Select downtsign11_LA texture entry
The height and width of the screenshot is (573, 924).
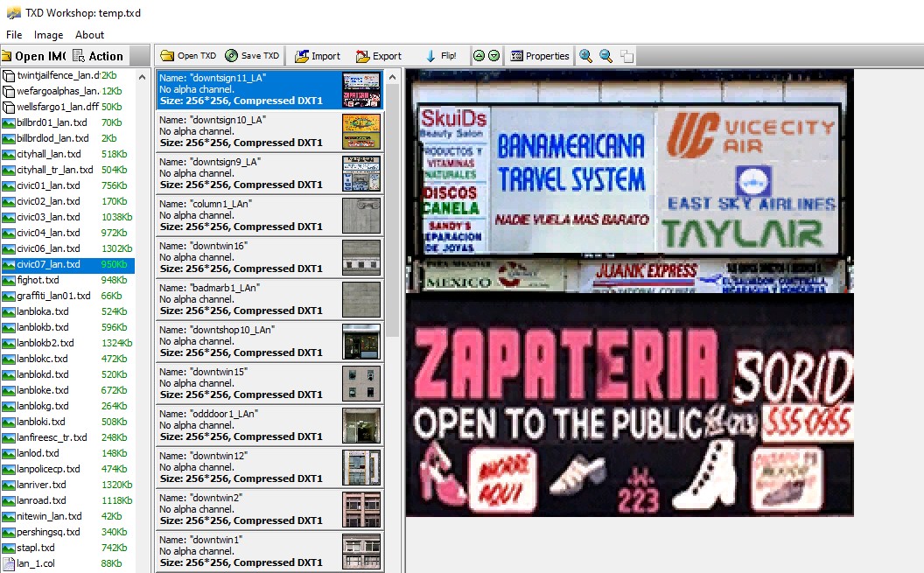269,89
